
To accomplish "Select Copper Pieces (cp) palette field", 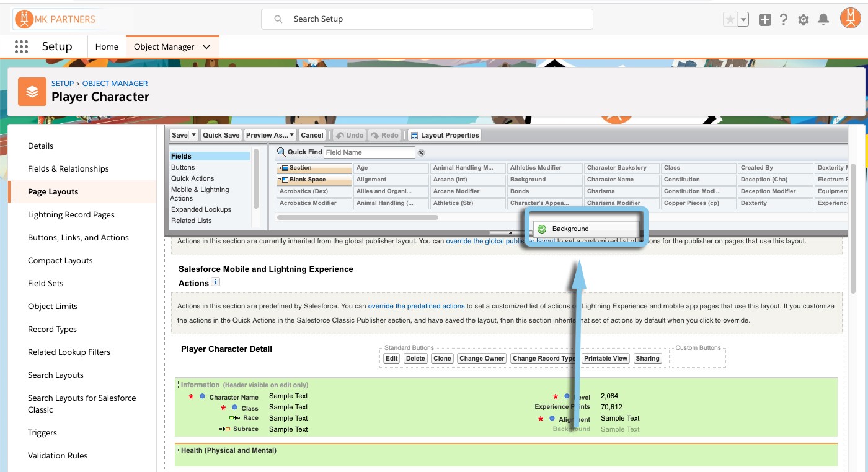I will click(699, 203).
